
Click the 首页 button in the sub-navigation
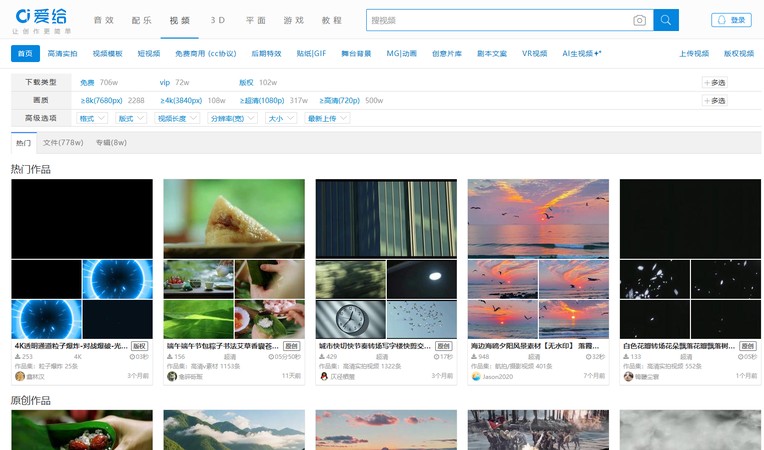25,54
